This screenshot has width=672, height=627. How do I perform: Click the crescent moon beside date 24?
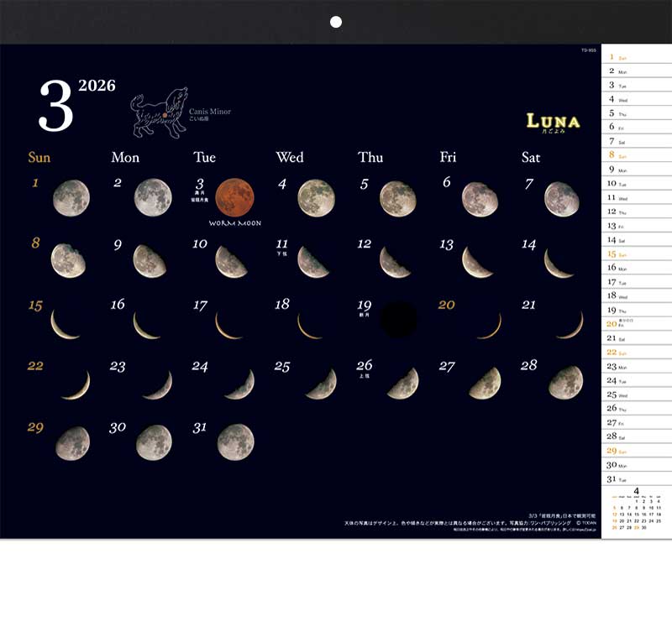pyautogui.click(x=239, y=384)
